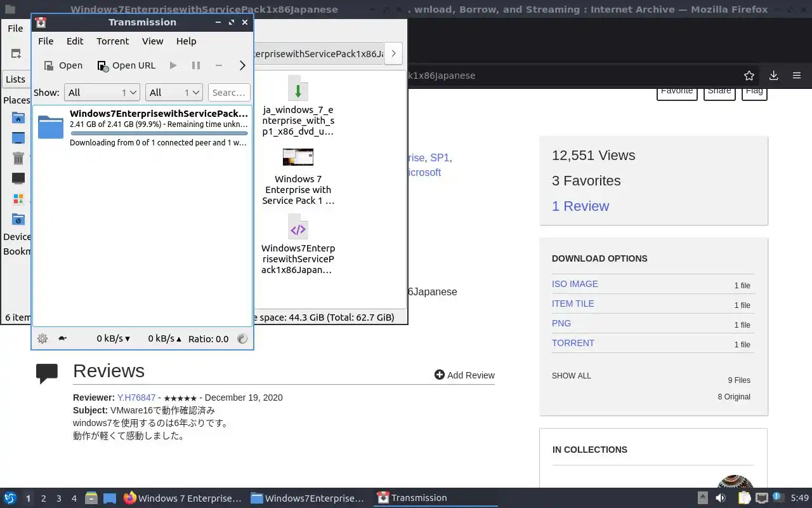Pause the selected torrent
Viewport: 812px width, 508px height.
[x=196, y=65]
